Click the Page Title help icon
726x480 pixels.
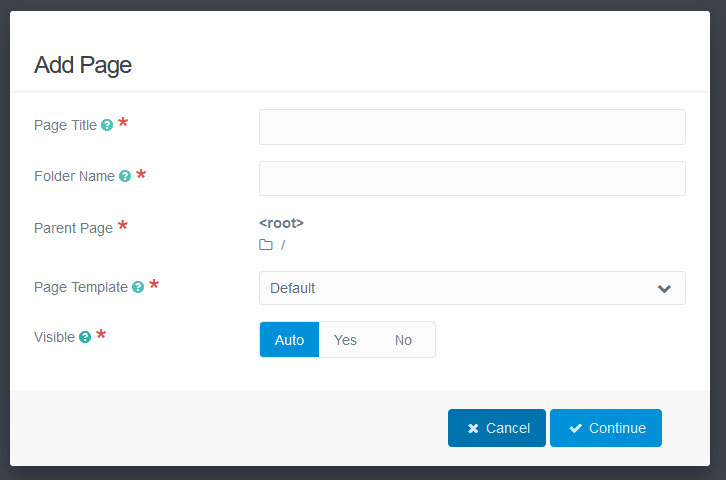[107, 126]
